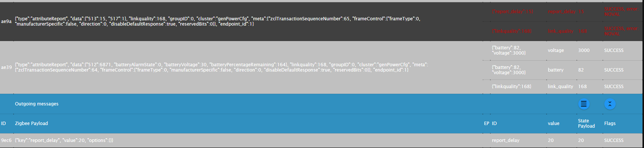
Task: Click the EP column header
Action: point(487,124)
